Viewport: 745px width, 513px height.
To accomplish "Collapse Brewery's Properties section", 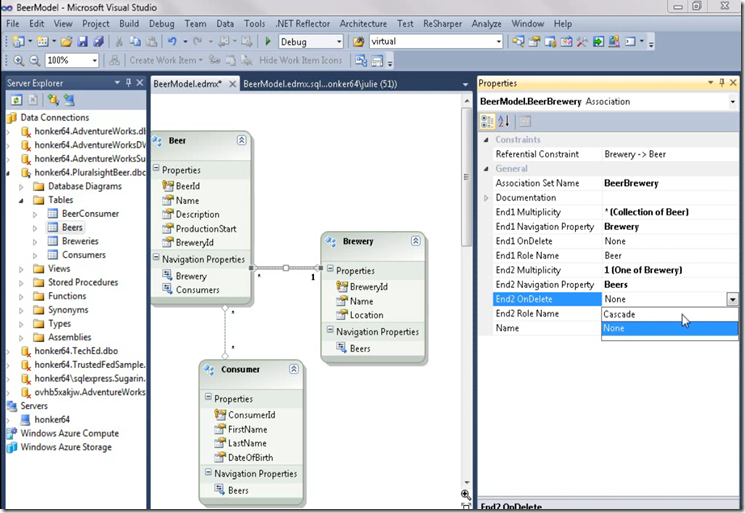I will click(330, 269).
